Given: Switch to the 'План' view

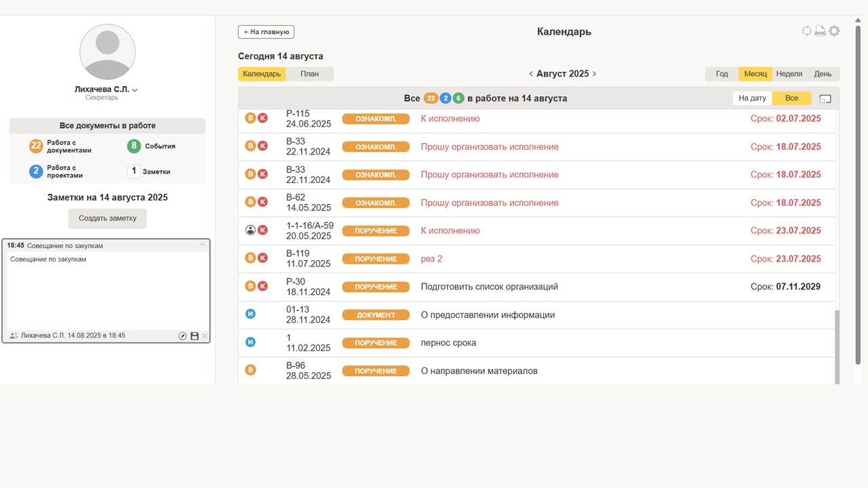Looking at the screenshot, I should coord(309,74).
